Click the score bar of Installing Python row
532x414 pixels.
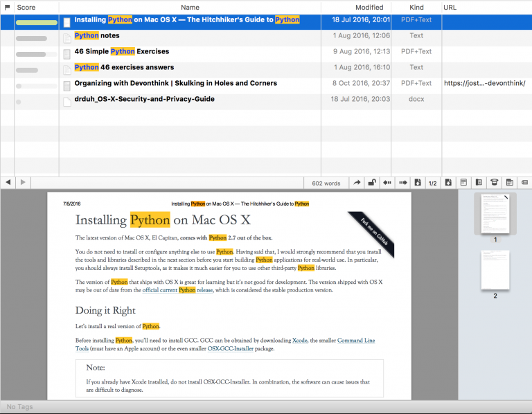tap(37, 23)
